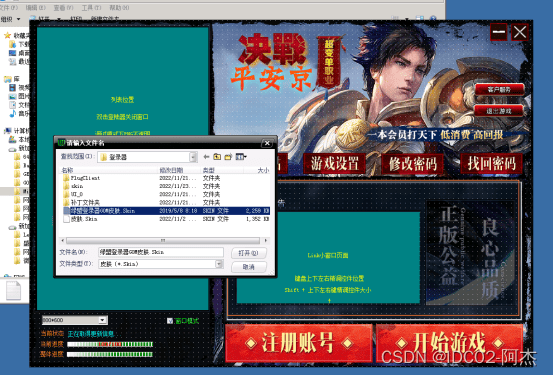Viewport: 553px width, 376px height.
Task: Click the 打开 button in file dialog
Action: click(x=249, y=253)
